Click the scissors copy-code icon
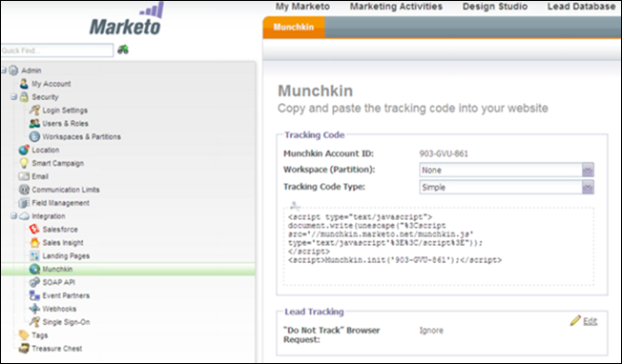Viewport: 622px width, 364px height. [295, 206]
